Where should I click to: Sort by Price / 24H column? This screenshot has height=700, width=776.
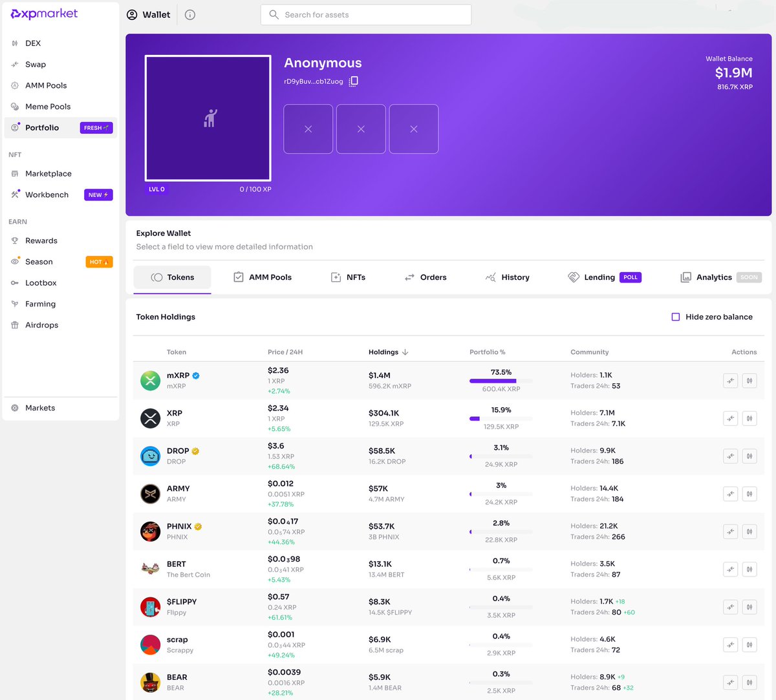coord(285,352)
